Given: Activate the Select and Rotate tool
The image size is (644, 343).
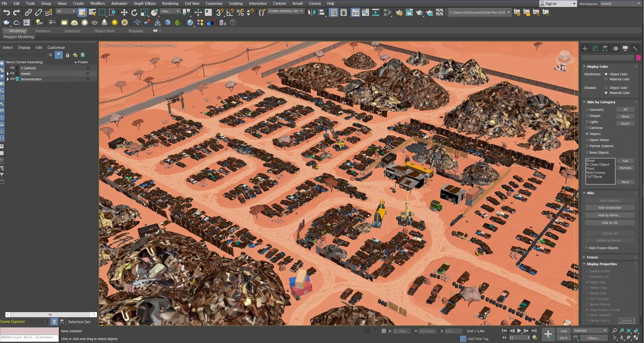Looking at the screenshot, I should (134, 12).
